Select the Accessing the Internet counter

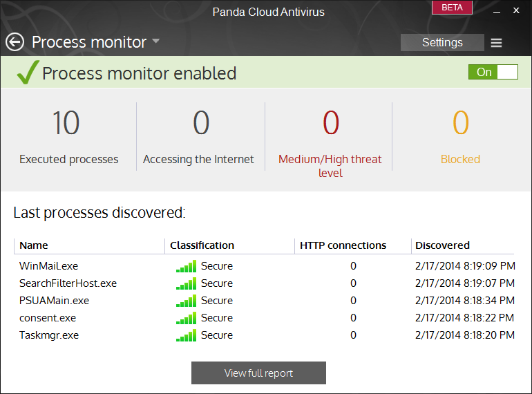tap(198, 138)
